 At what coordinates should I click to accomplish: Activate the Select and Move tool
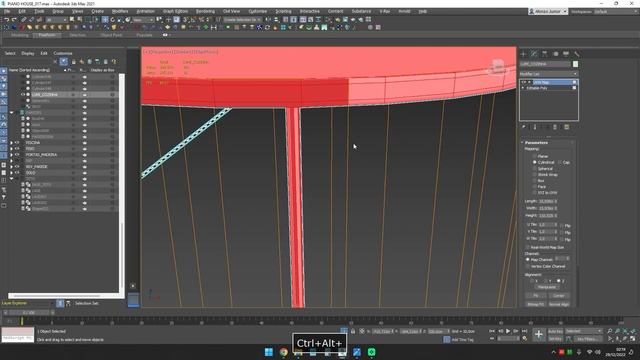pos(105,20)
